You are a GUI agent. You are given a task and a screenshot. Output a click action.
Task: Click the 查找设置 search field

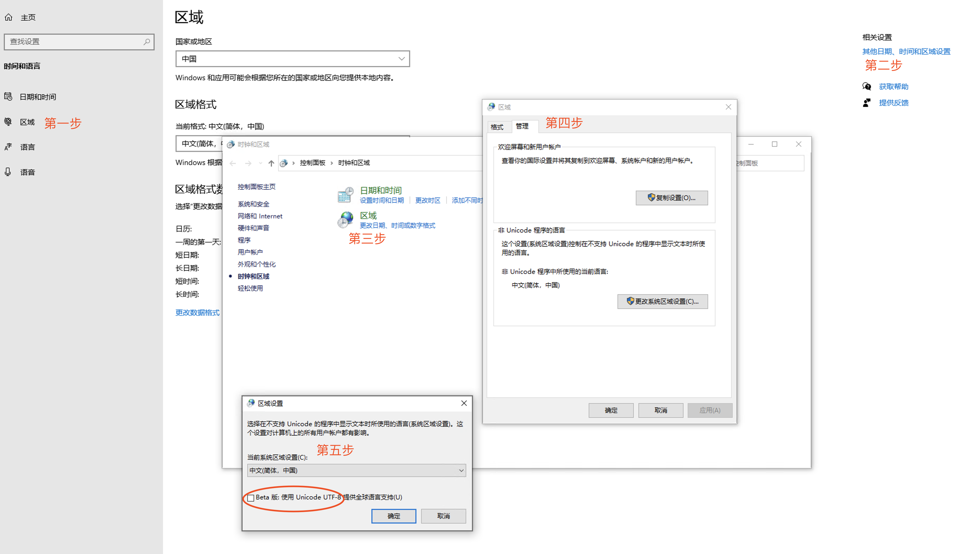(x=74, y=41)
